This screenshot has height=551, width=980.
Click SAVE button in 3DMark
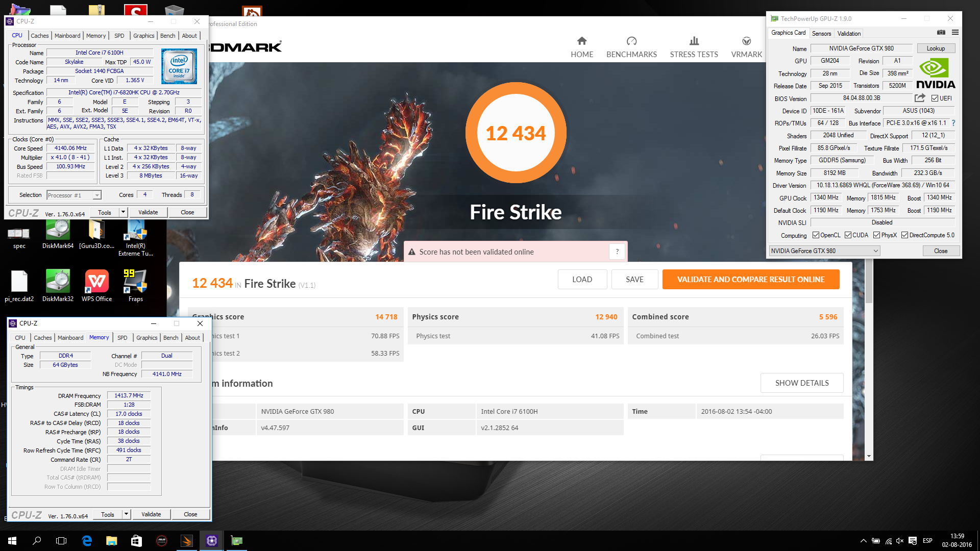pyautogui.click(x=634, y=280)
